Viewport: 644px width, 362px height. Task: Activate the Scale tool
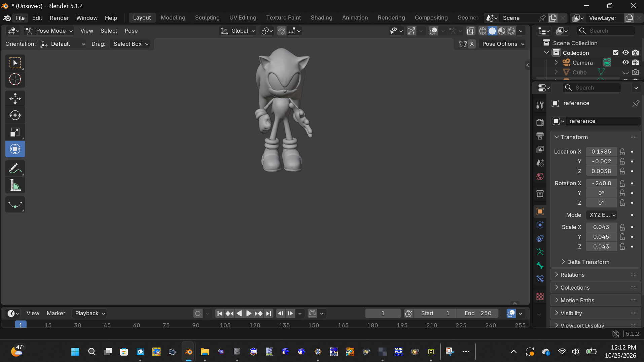pos(15,132)
